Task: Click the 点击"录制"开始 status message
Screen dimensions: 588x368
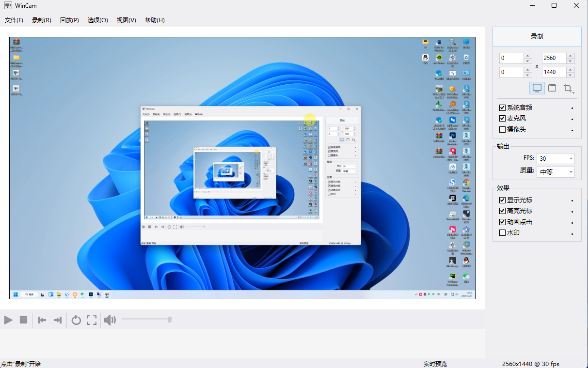Action: pyautogui.click(x=21, y=364)
